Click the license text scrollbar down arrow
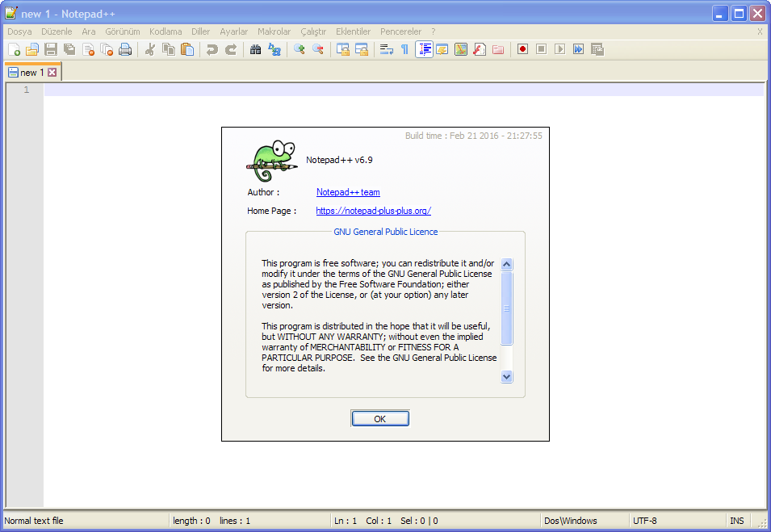Screen dimensions: 771x532 (507, 376)
